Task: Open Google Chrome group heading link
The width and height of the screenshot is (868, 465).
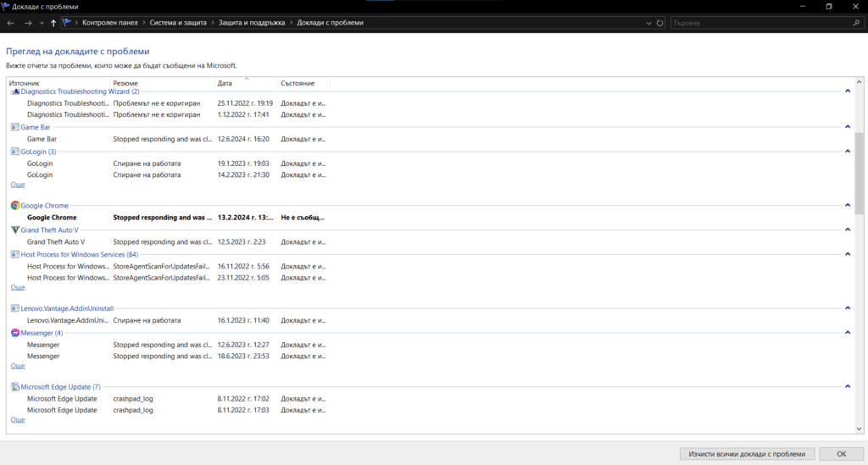Action: (x=44, y=206)
